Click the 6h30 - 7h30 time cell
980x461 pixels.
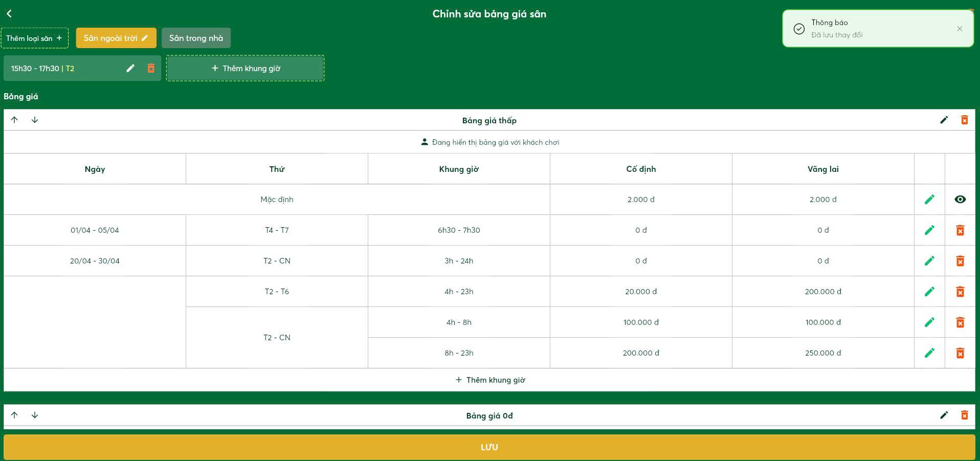tap(459, 230)
